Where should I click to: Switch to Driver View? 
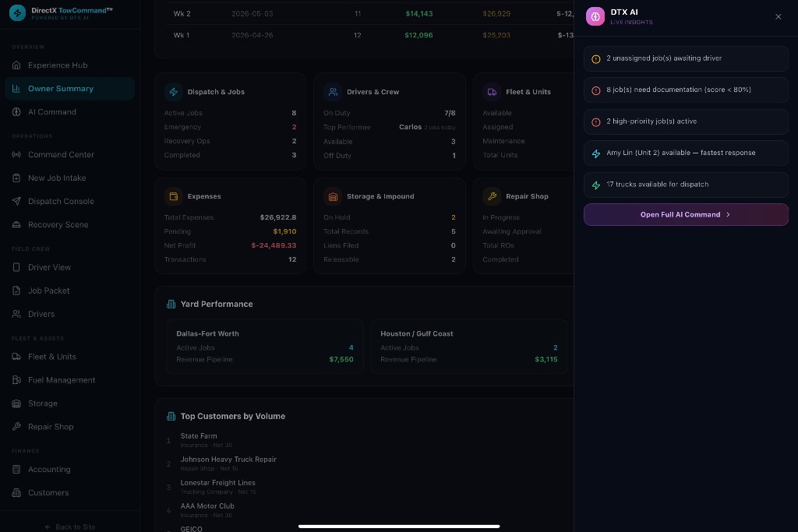(69, 267)
